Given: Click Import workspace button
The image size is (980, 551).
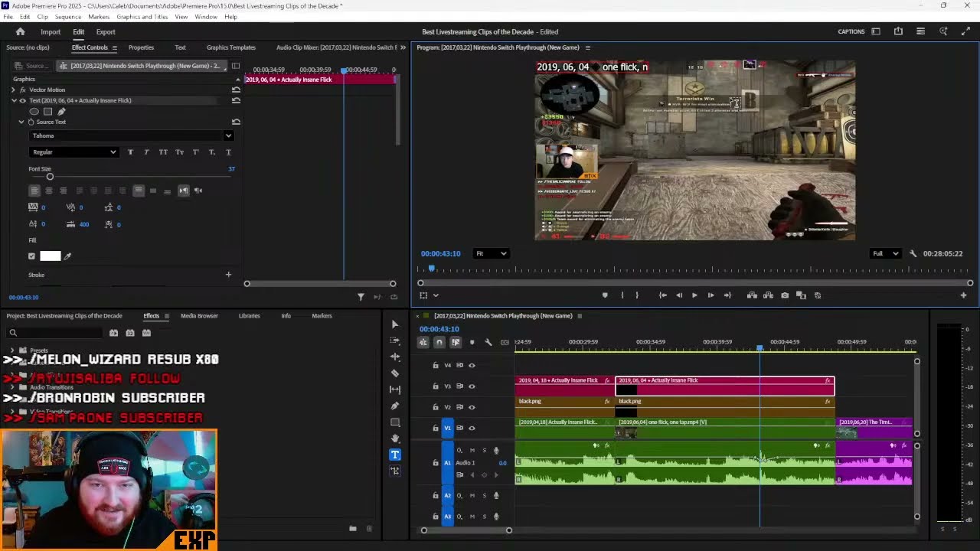Looking at the screenshot, I should click(51, 31).
